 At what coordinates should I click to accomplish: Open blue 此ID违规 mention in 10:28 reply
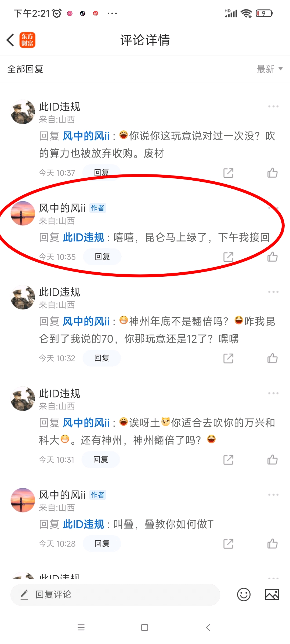point(84,524)
